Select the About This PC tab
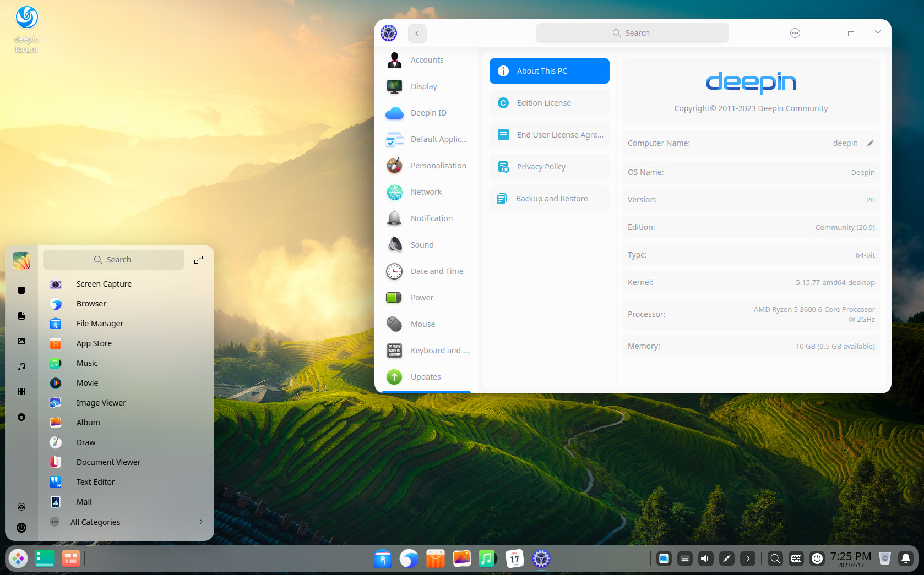The image size is (924, 575). tap(549, 71)
